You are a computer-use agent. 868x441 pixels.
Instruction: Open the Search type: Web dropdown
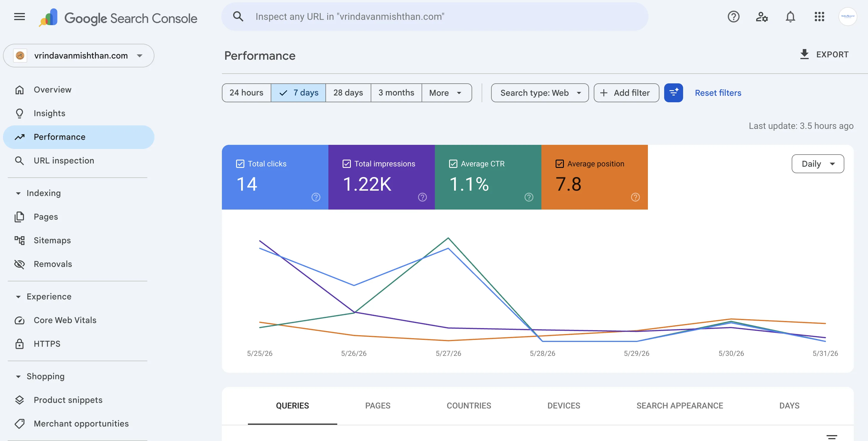coord(540,93)
